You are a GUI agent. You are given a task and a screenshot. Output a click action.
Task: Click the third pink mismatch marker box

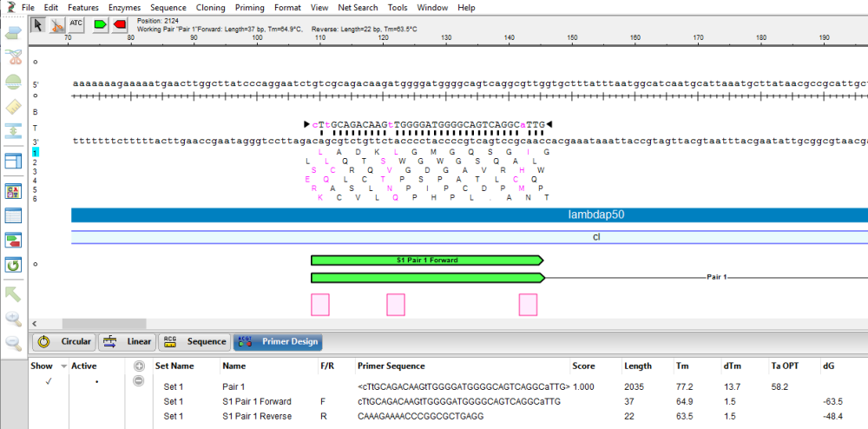click(x=528, y=305)
